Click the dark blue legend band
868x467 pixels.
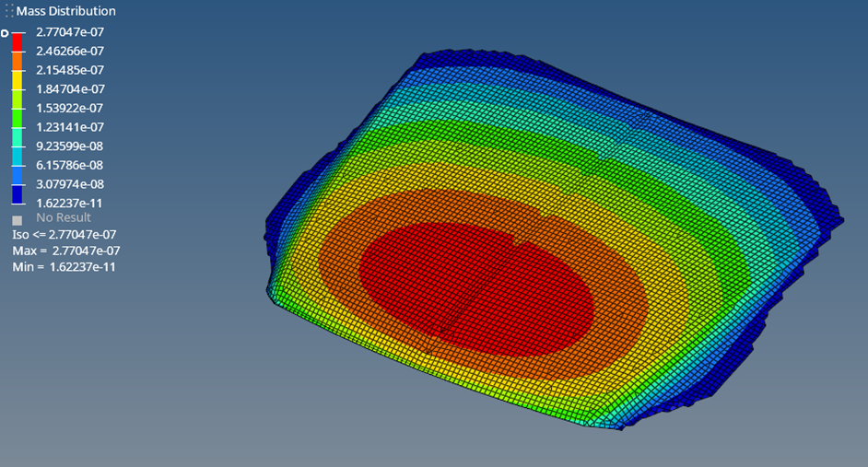pyautogui.click(x=18, y=193)
